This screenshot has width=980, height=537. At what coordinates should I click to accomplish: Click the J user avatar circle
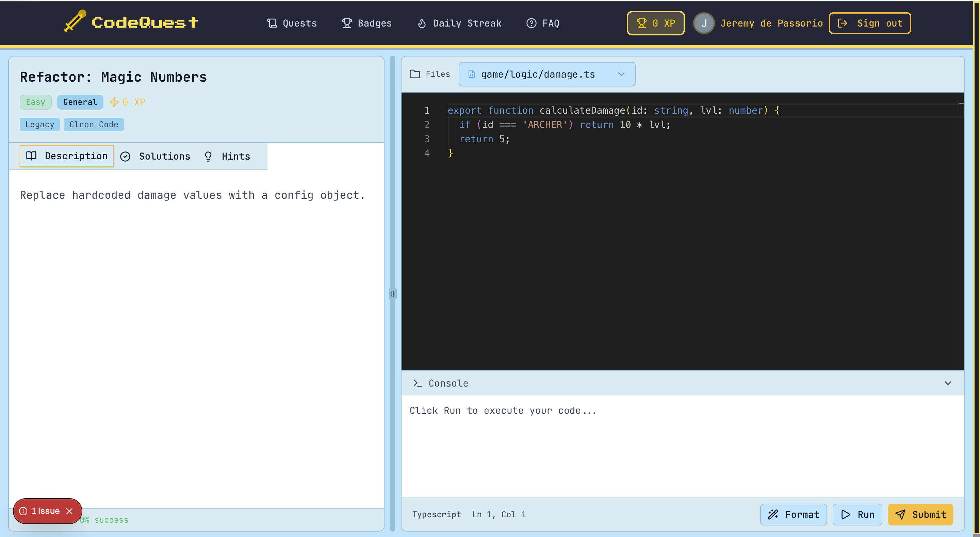pos(703,23)
